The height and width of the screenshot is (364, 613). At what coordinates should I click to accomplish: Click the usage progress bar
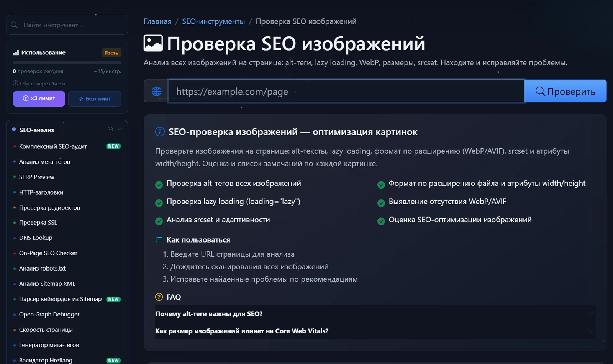[x=67, y=62]
